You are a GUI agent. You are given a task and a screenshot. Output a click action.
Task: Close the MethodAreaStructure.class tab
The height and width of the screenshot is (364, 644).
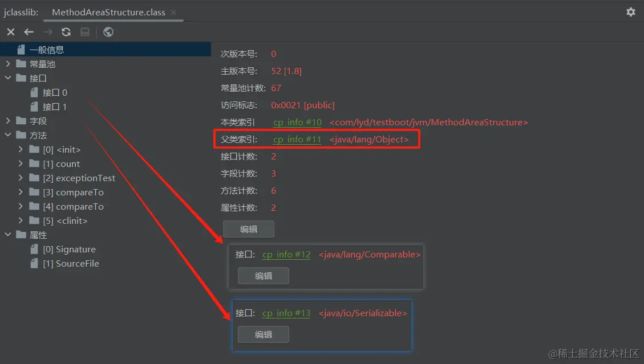coord(173,13)
